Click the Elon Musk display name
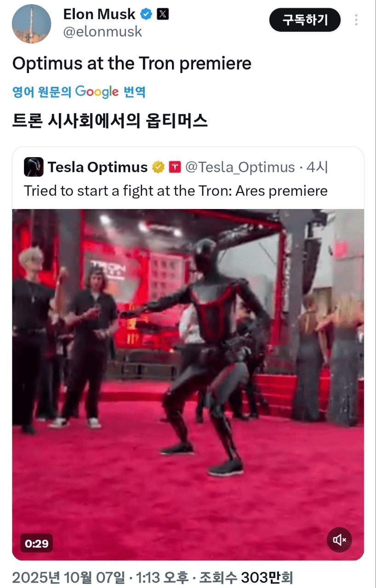Viewport: 376px width, 588px height. (99, 14)
